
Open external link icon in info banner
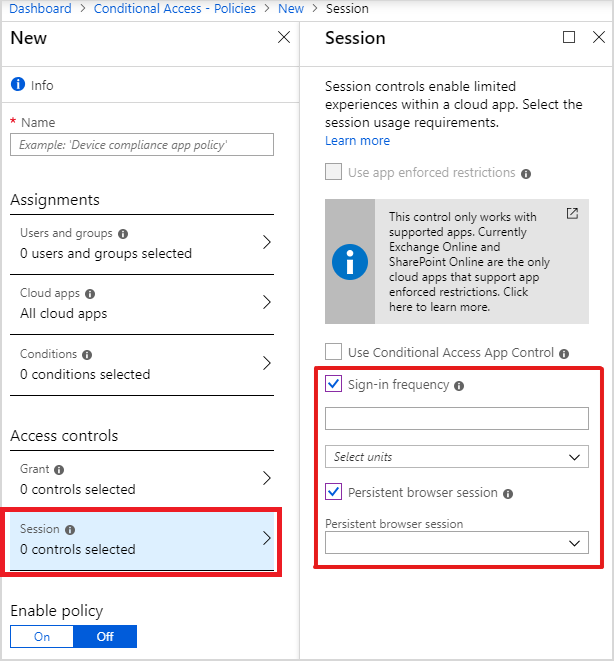(x=572, y=213)
